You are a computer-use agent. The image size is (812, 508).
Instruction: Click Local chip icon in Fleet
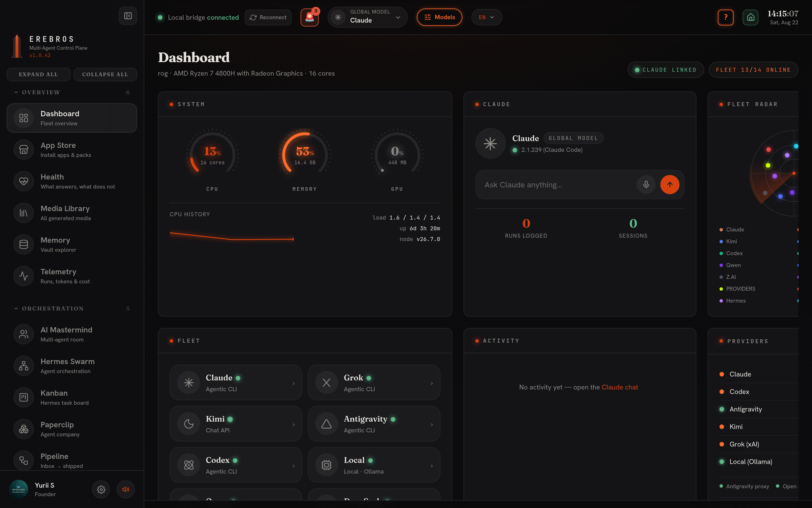326,465
